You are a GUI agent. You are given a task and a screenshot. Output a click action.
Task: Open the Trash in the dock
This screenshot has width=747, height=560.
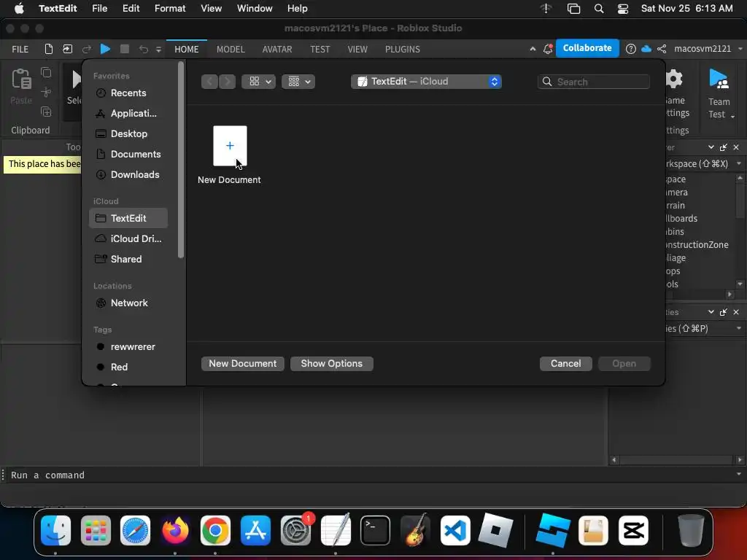coord(691,530)
